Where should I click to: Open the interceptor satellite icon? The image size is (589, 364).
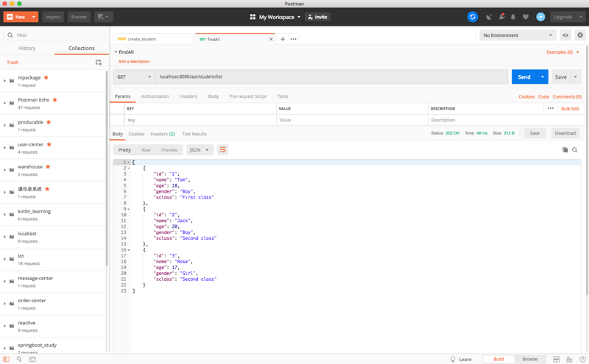coord(489,17)
